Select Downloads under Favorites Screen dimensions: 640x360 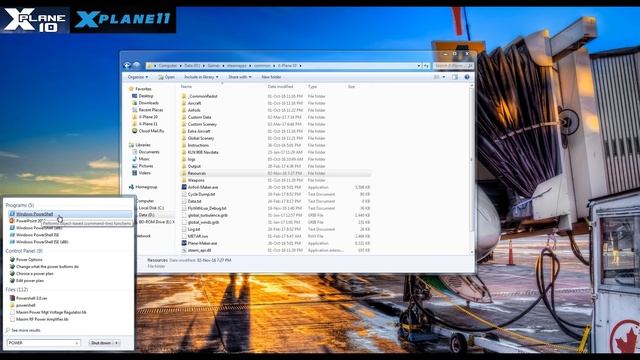click(x=145, y=103)
